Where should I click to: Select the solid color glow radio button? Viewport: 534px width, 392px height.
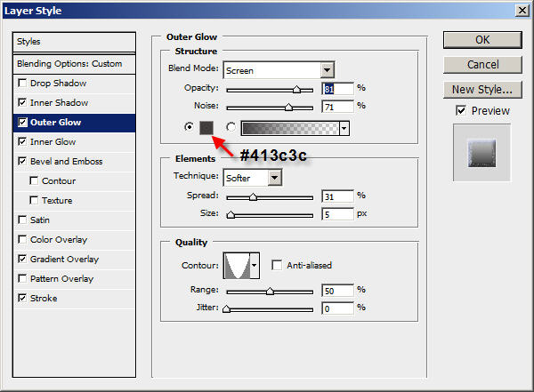pos(189,127)
